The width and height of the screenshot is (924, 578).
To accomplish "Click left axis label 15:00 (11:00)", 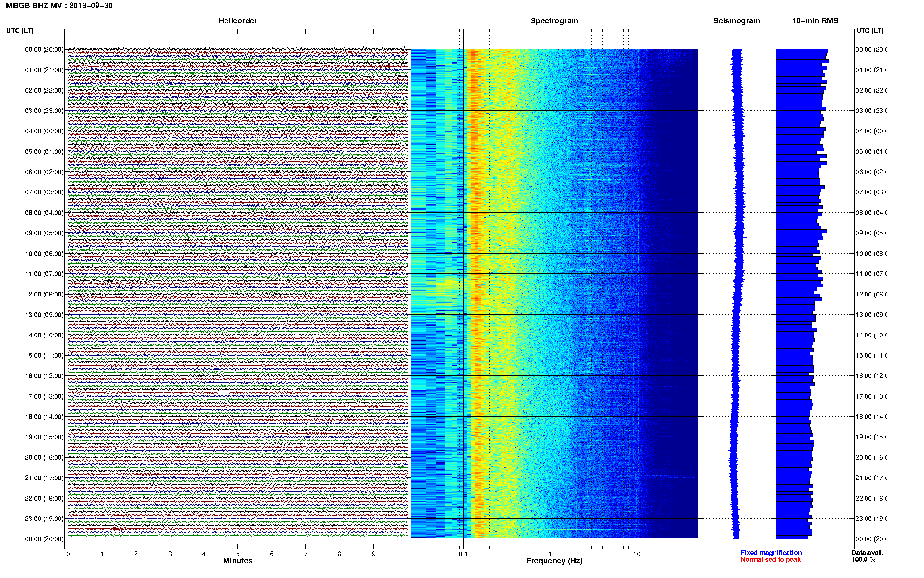I will point(44,356).
